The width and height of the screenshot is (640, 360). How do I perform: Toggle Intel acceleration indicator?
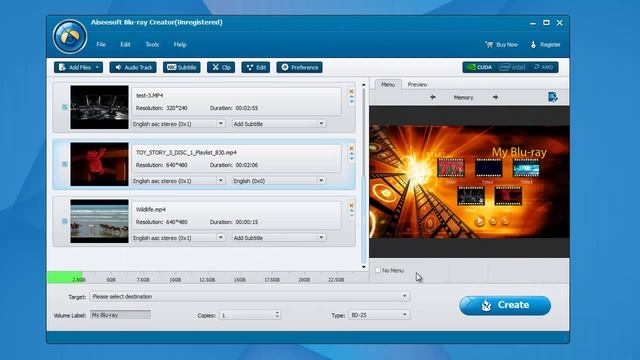pos(512,67)
